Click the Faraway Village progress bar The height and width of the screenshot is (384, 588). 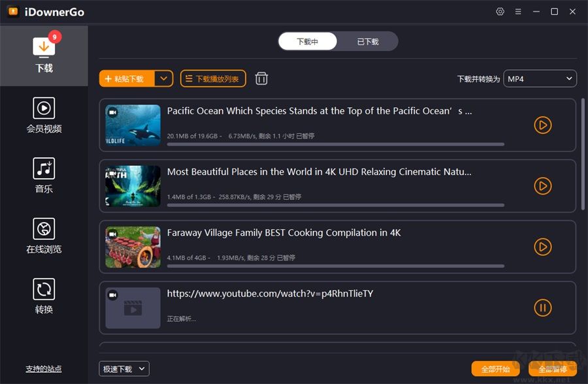(336, 266)
